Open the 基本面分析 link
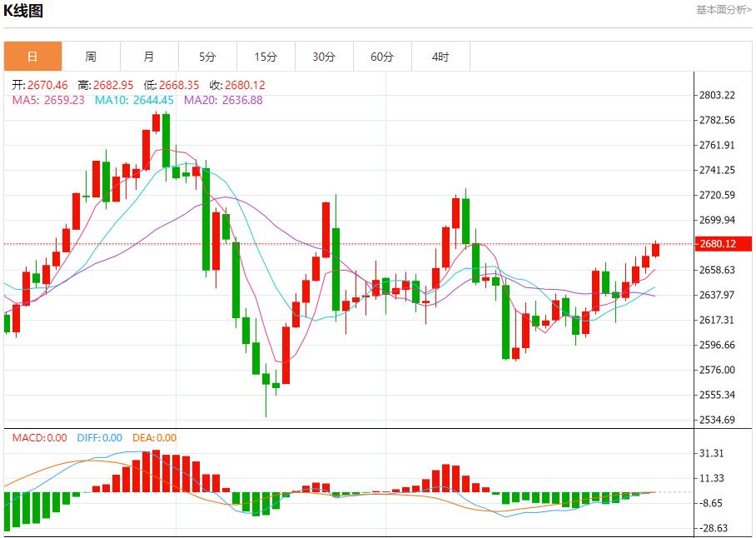The width and height of the screenshot is (756, 538). [723, 10]
